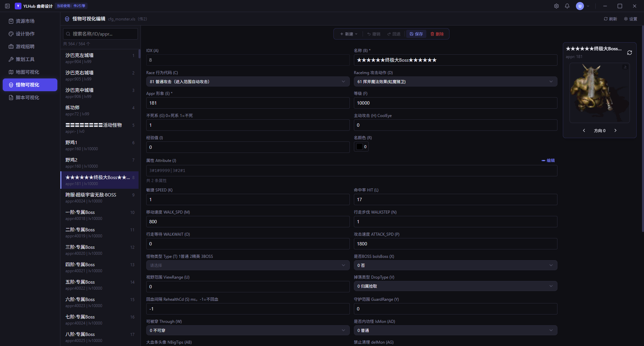Open 策划工具 in sidebar
The width and height of the screenshot is (644, 346).
[30, 59]
